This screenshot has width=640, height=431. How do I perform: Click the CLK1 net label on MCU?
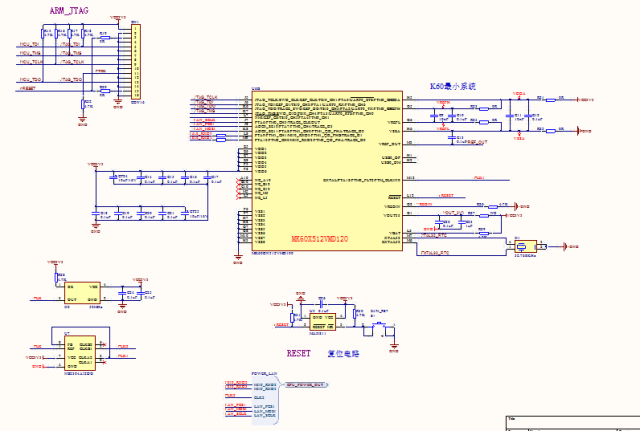[479, 178]
